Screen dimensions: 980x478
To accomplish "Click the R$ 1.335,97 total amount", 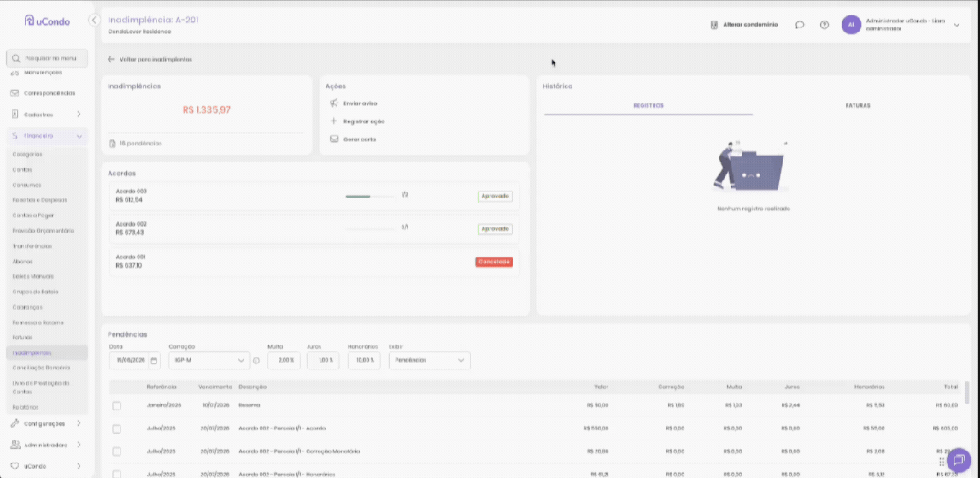I will (x=207, y=109).
